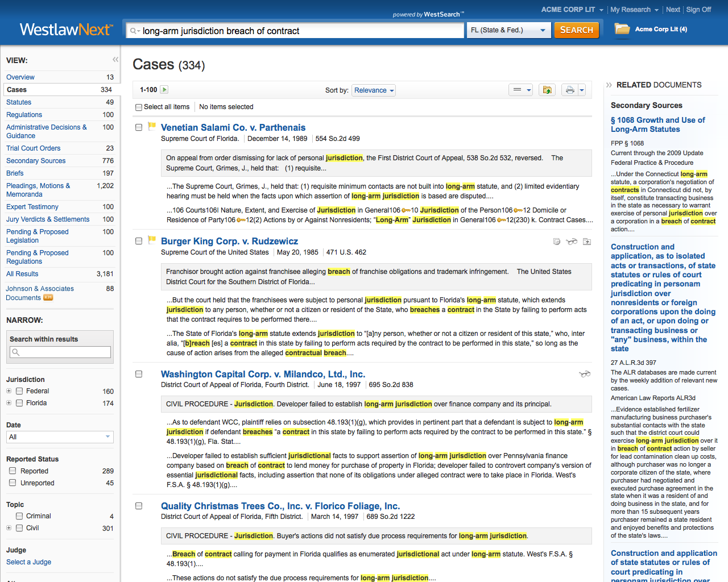Open Administrative Decisions & Guidance results
Viewport: 728px width, 582px height.
(x=47, y=131)
